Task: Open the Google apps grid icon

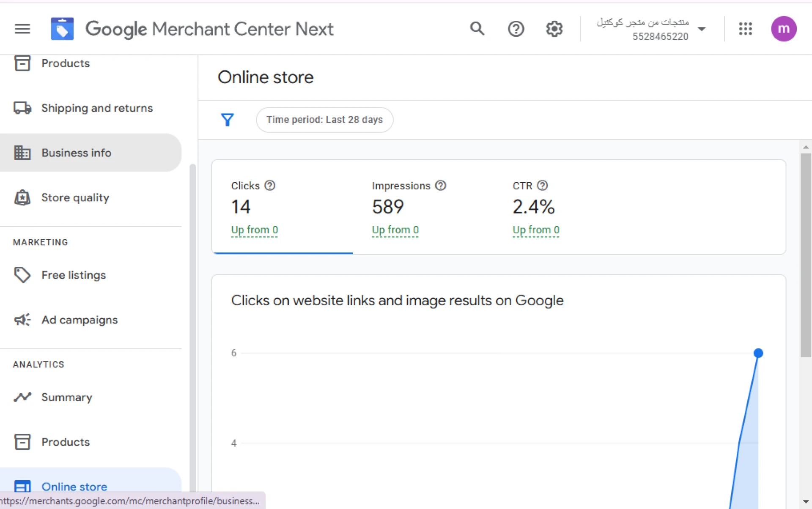Action: 745,29
